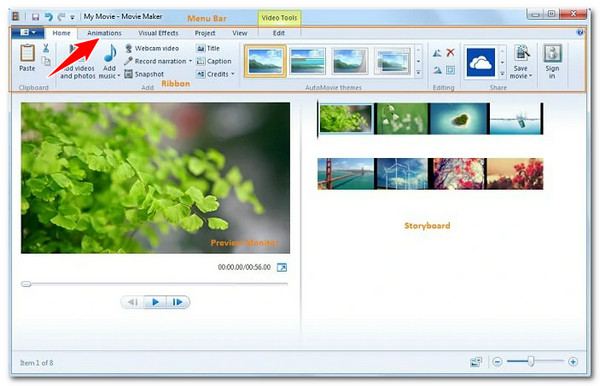Select water splash clip in storyboard
Image resolution: width=600 pixels, height=386 pixels.
[x=516, y=119]
